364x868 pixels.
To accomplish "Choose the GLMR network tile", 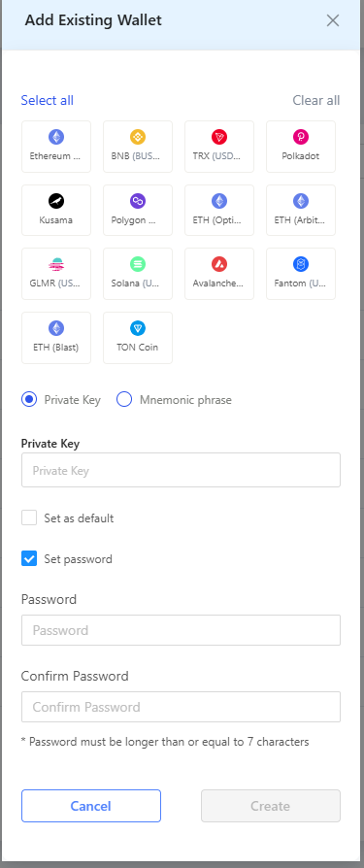I will (56, 274).
